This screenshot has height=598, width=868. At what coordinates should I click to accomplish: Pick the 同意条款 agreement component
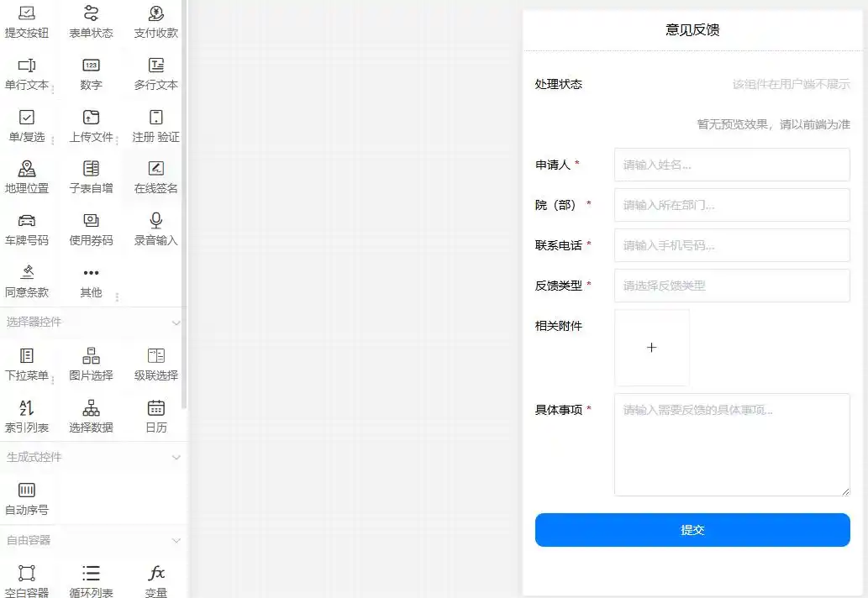point(27,281)
